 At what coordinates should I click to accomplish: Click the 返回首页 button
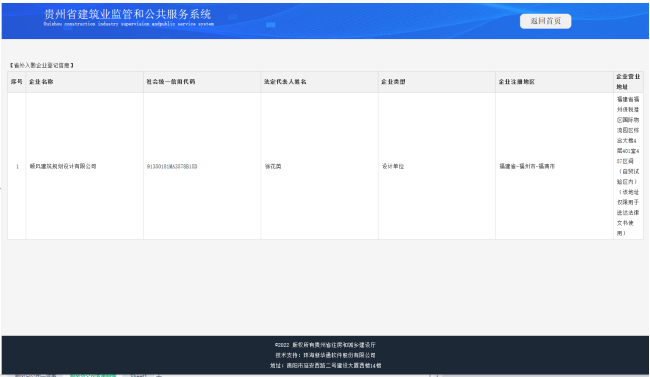545,21
